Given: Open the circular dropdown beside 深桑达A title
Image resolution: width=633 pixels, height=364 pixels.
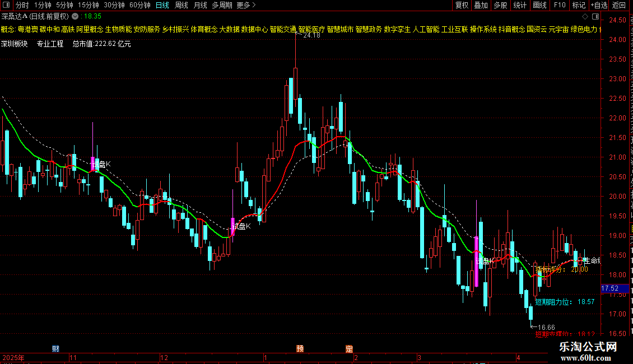Looking at the screenshot, I should [x=75, y=17].
